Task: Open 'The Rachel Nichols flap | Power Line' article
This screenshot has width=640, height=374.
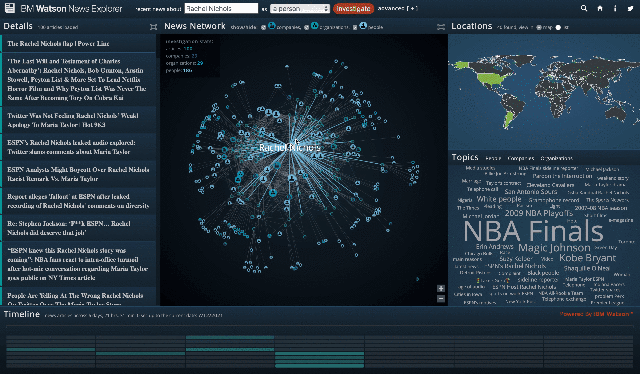Action: (x=78, y=43)
